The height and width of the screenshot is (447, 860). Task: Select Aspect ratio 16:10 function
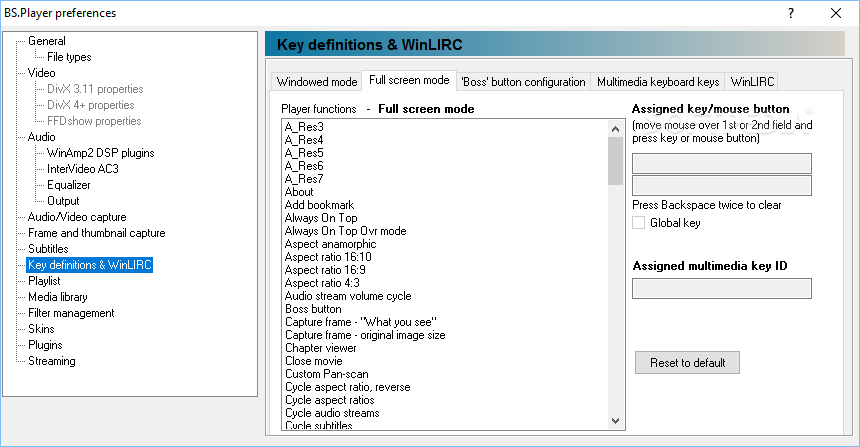point(328,257)
